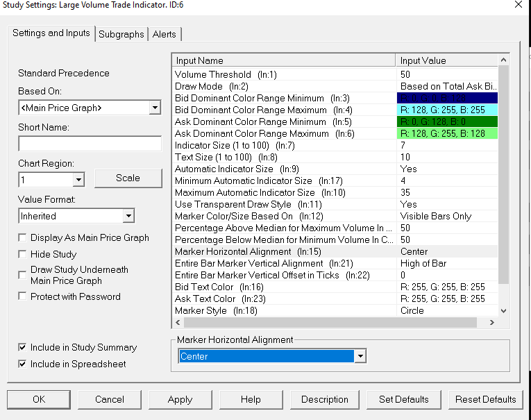531x420 pixels.
Task: Select Bid Dominant Color Range Maximum swatch
Action: pyautogui.click(x=447, y=110)
